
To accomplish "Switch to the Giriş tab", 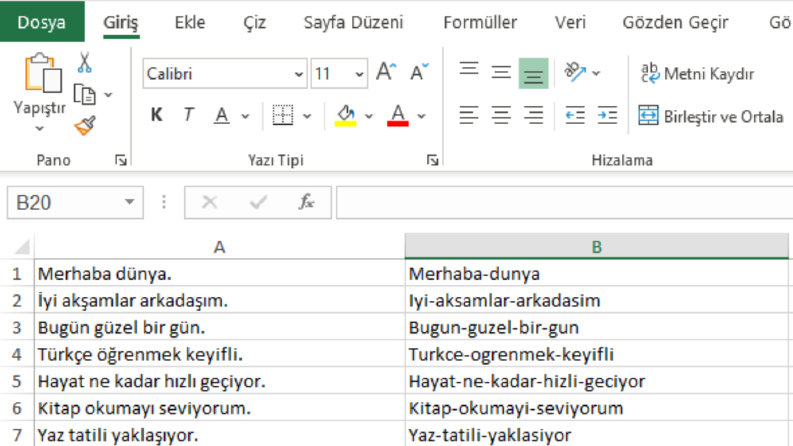I will coord(120,22).
